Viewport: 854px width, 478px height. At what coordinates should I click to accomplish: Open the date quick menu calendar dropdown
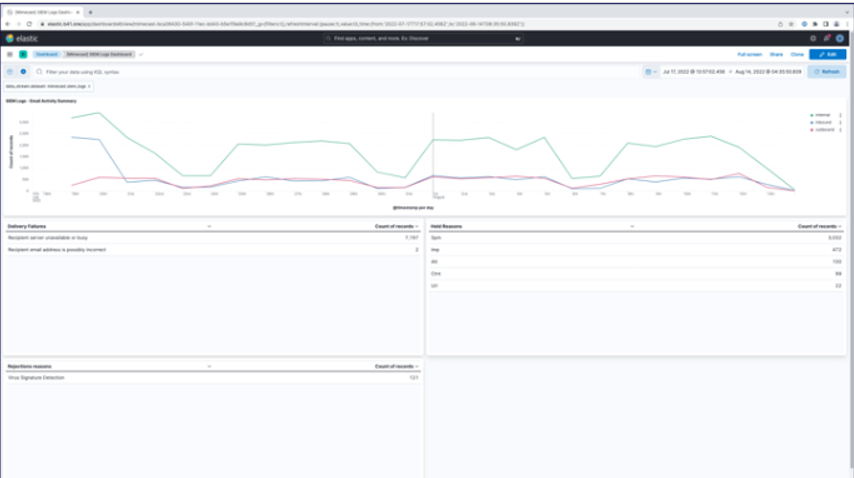650,72
